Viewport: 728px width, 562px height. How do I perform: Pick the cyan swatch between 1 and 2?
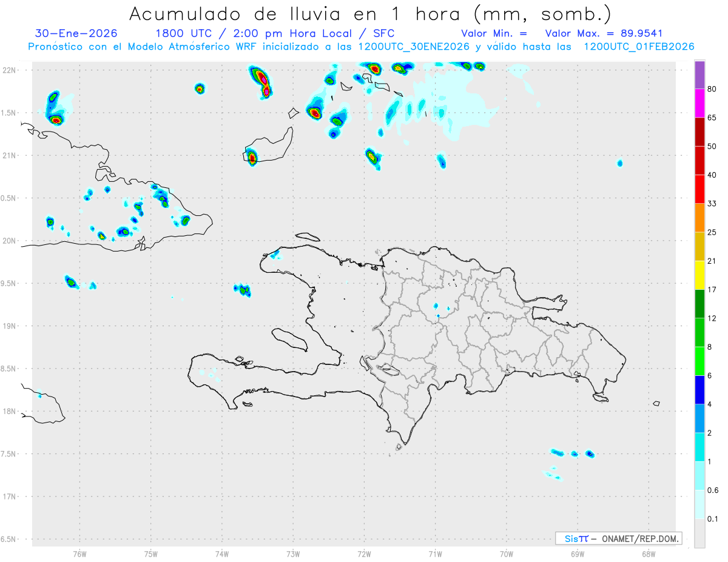(699, 447)
